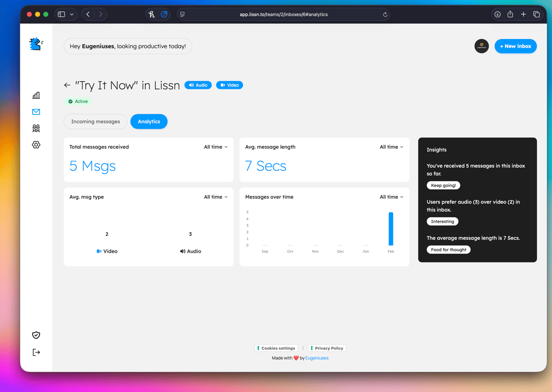This screenshot has width=552, height=392.
Task: Click the Eugeniuses profile avatar
Action: pos(482,46)
